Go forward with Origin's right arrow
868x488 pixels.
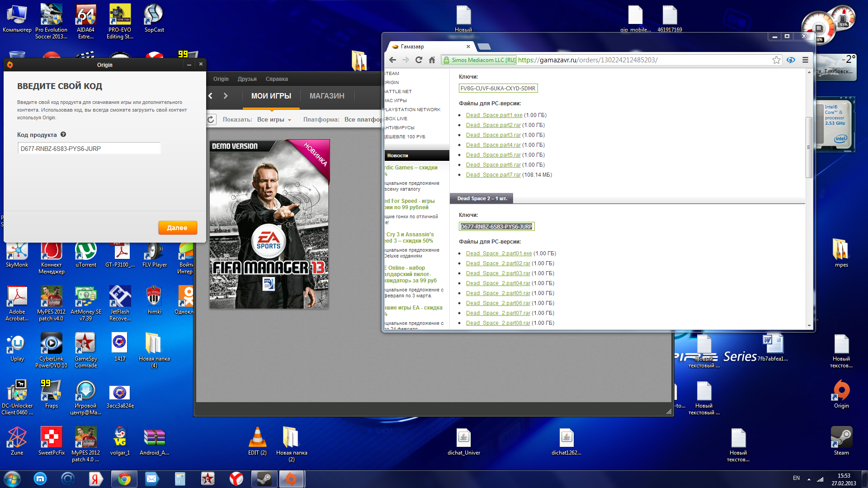click(226, 96)
